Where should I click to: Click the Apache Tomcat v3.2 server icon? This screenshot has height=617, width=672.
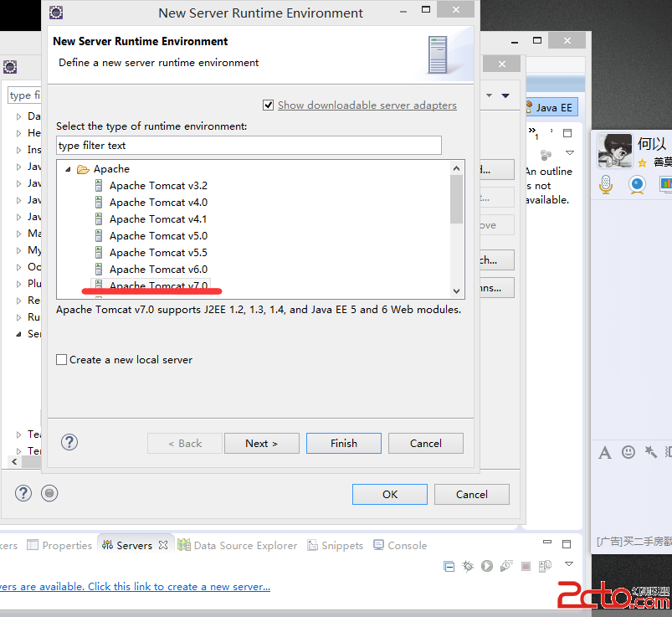(x=99, y=186)
